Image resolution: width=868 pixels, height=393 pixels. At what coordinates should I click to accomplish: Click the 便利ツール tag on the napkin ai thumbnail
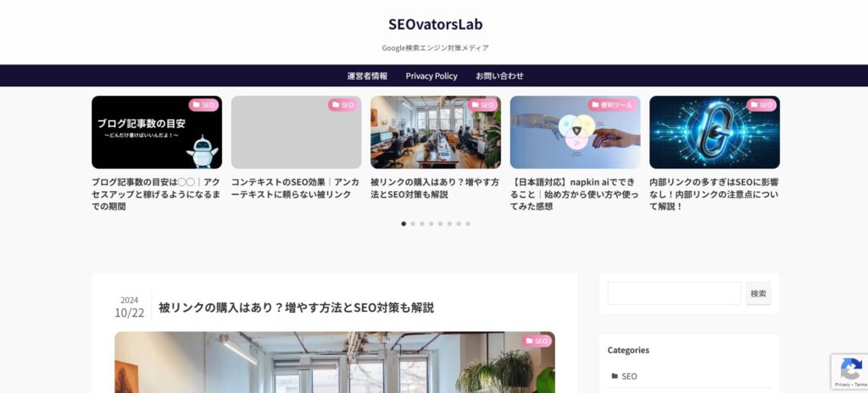click(612, 105)
